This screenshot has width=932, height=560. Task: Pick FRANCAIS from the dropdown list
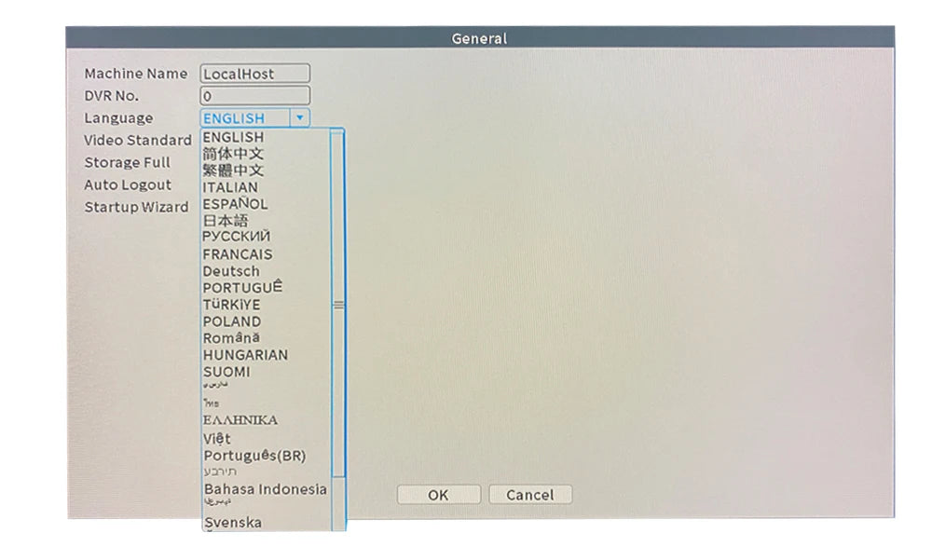(238, 254)
